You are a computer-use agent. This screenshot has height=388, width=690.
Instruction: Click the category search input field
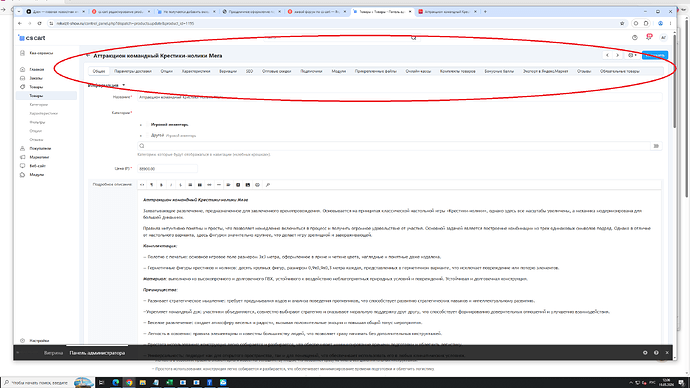394,146
